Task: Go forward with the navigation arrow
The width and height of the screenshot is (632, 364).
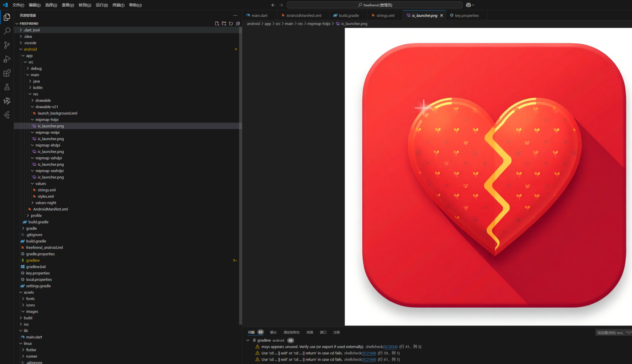Action: tap(281, 5)
